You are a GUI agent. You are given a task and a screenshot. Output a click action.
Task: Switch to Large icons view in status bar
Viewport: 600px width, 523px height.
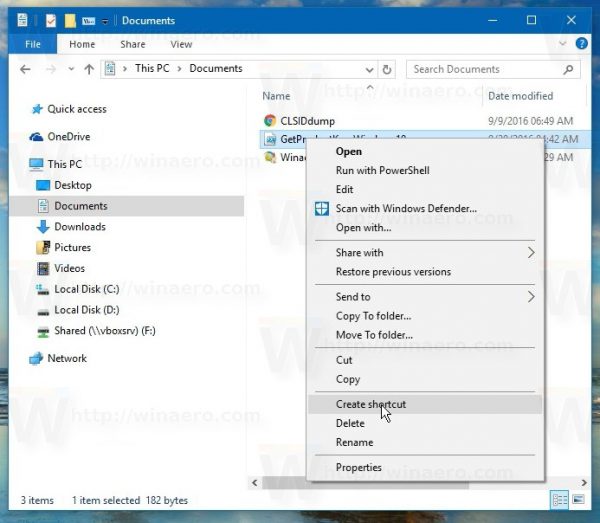[x=578, y=500]
